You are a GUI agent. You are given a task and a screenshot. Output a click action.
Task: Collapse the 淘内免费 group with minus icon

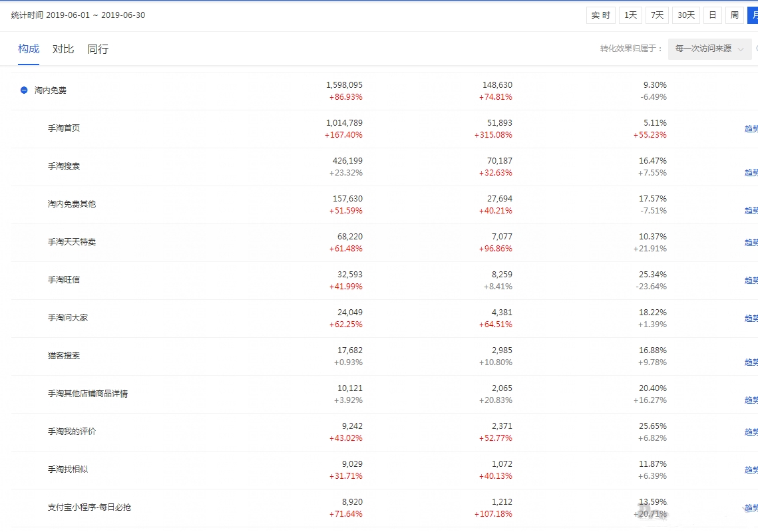(x=24, y=90)
